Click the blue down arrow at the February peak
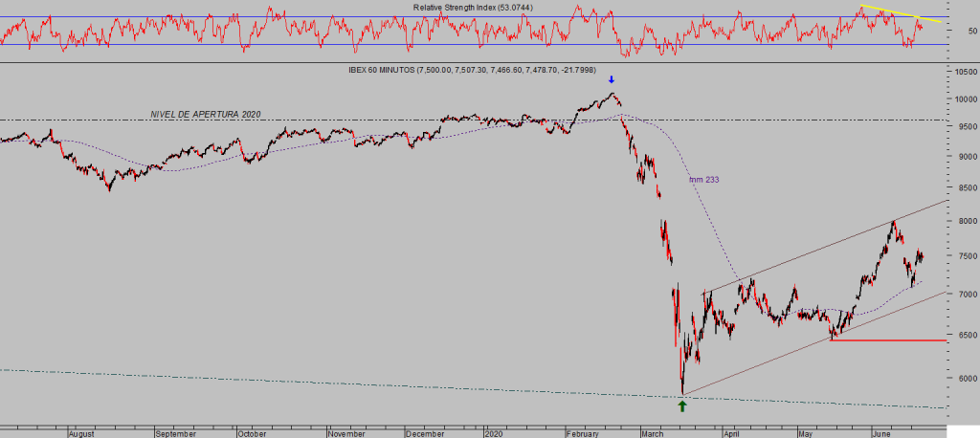980x438 pixels. coord(612,80)
